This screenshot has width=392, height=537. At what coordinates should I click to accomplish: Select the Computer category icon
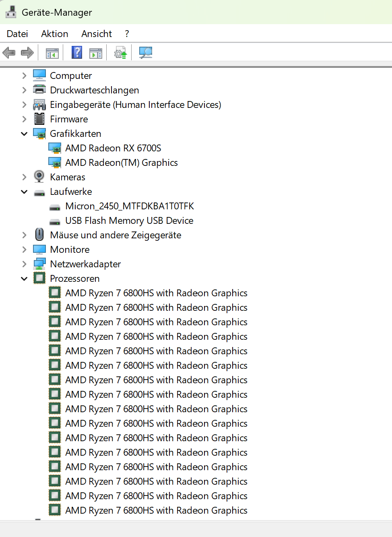coord(39,75)
